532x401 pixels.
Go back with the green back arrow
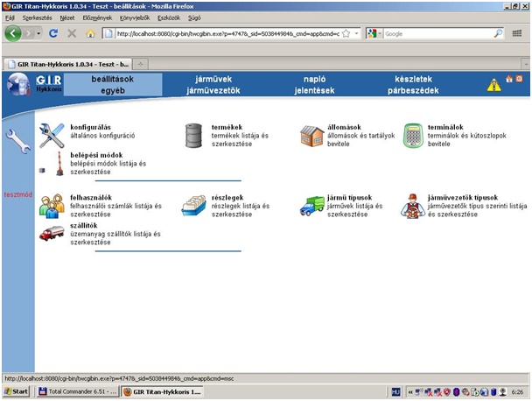tap(13, 33)
